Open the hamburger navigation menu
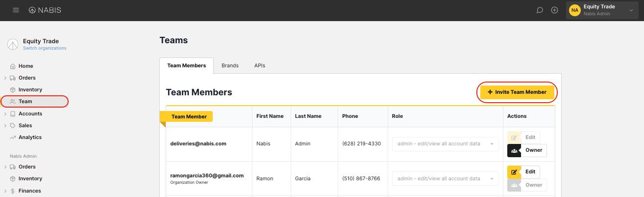644x197 pixels. point(16,10)
